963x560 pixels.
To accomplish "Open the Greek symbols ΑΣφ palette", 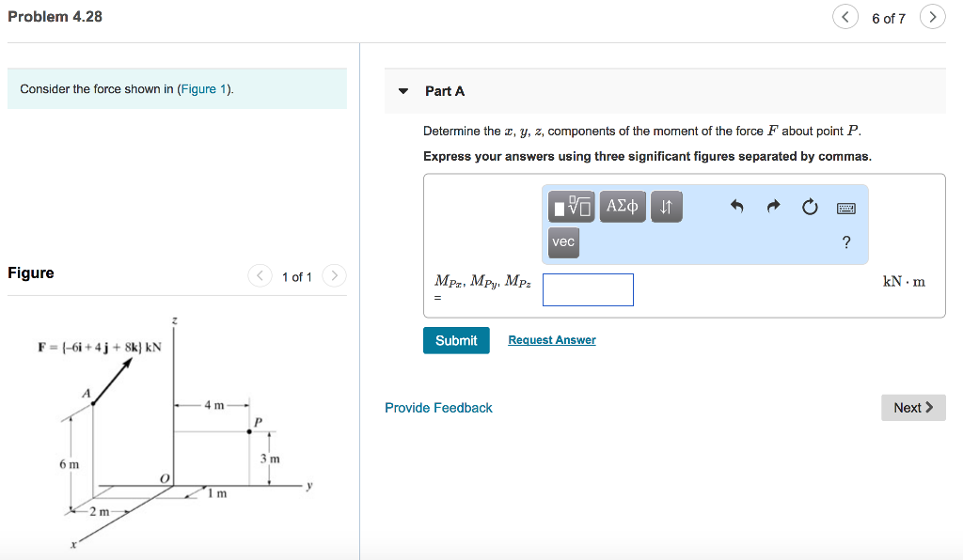I will click(x=622, y=206).
